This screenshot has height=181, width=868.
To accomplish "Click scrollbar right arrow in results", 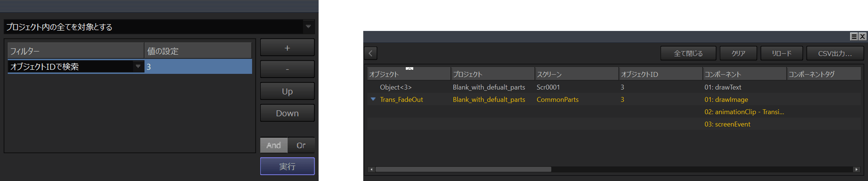I will coord(856,169).
